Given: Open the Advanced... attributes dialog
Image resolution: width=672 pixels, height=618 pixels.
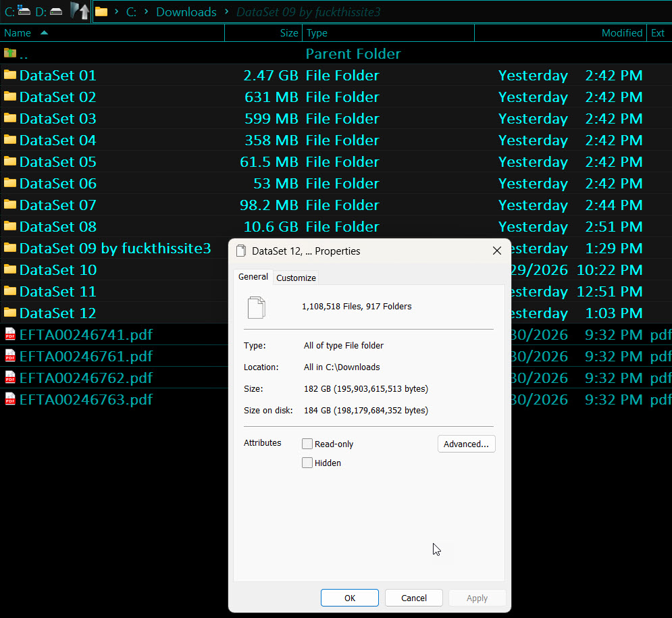Looking at the screenshot, I should coord(466,444).
